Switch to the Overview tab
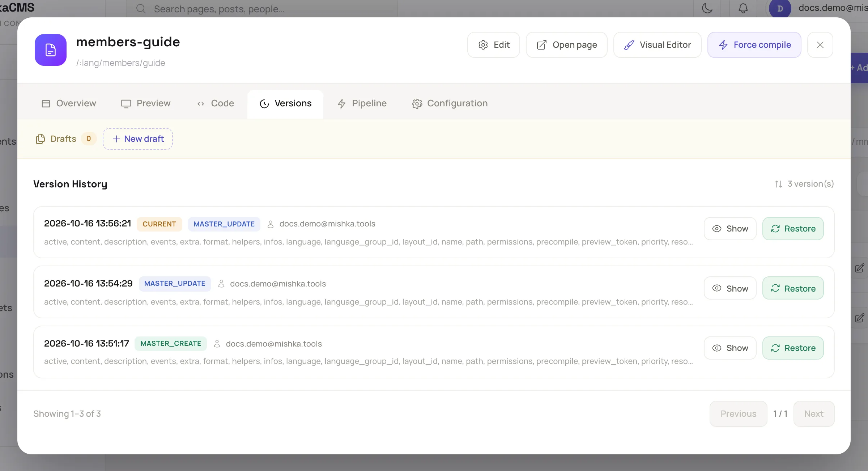Image resolution: width=868 pixels, height=471 pixels. 69,104
